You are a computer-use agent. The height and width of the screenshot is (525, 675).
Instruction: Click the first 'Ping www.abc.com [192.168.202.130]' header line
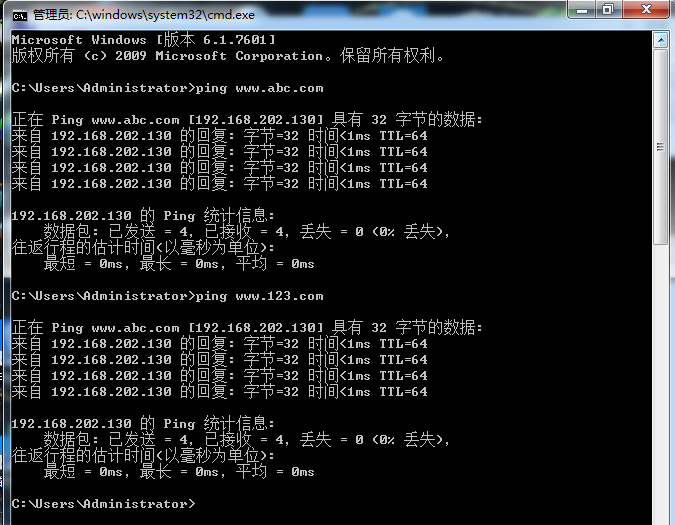(x=247, y=120)
